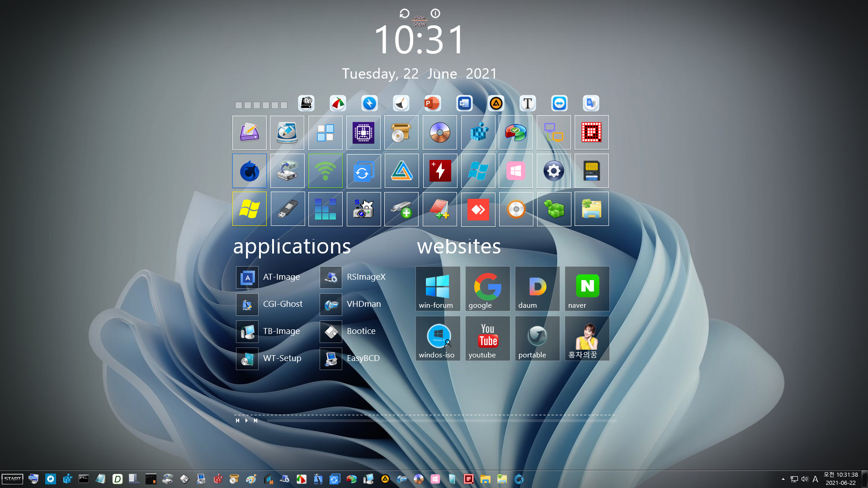Open the round settings gear tile
868x488 pixels.
tap(554, 171)
